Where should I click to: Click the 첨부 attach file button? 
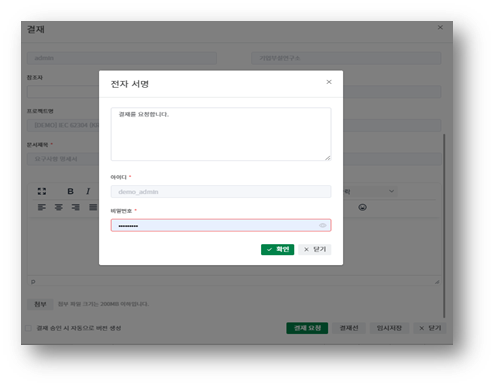coord(40,304)
